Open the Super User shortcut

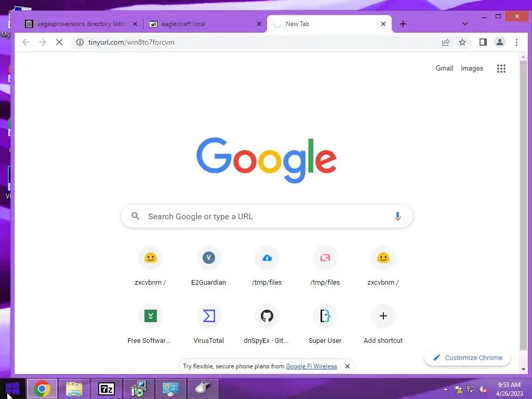point(325,325)
